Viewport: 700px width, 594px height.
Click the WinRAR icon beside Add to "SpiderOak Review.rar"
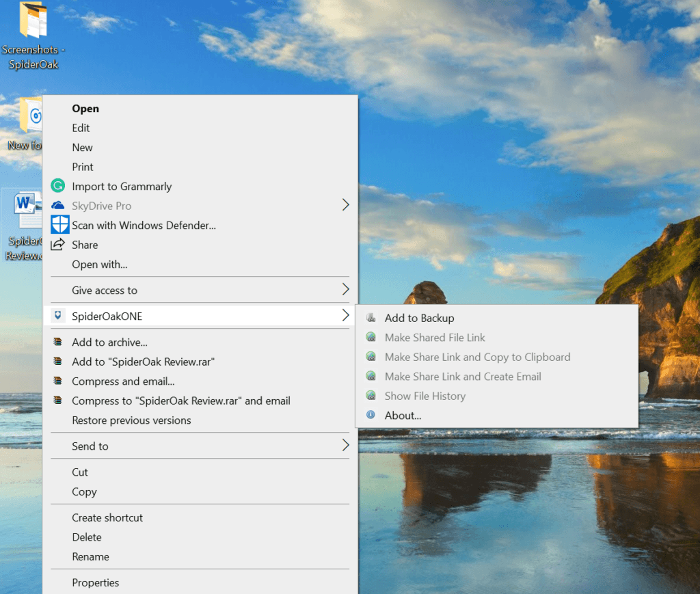(57, 361)
